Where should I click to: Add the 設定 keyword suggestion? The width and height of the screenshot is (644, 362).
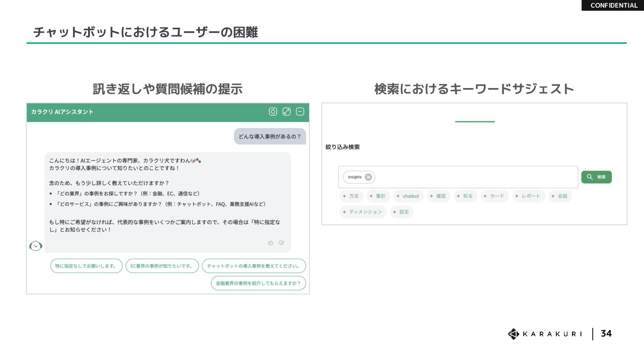click(402, 212)
